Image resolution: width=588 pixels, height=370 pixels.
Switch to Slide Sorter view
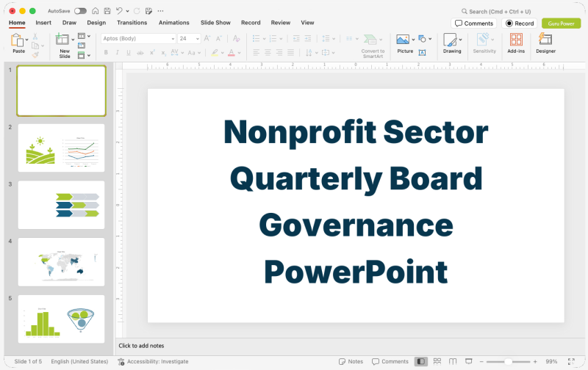point(437,361)
